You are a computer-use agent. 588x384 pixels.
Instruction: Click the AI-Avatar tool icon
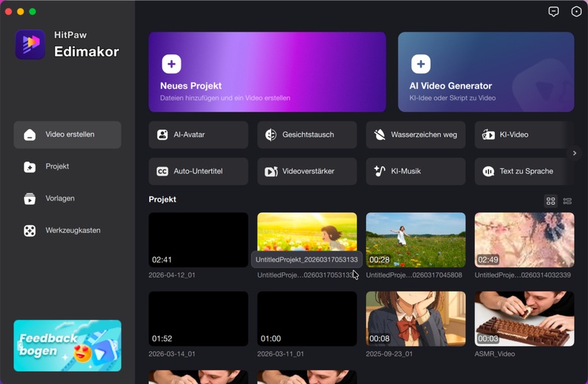162,135
